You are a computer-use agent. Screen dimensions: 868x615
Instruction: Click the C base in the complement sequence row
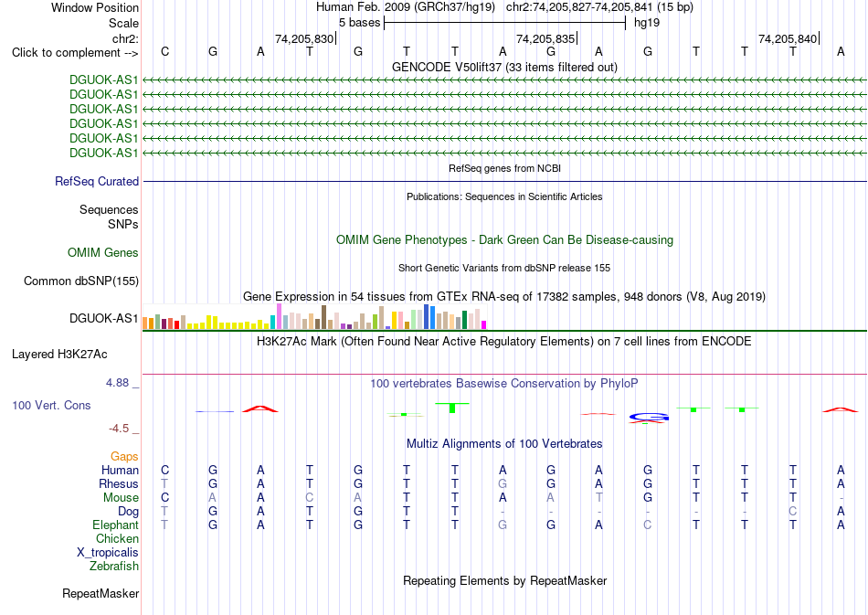point(165,51)
